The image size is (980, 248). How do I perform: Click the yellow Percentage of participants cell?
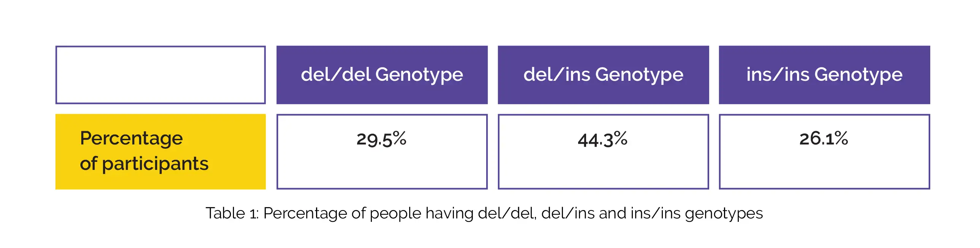160,152
